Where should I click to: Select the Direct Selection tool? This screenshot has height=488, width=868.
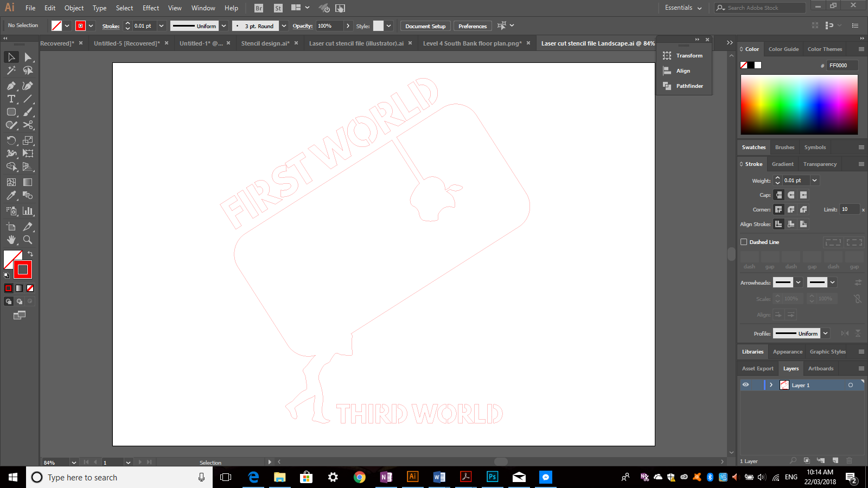[x=28, y=57]
